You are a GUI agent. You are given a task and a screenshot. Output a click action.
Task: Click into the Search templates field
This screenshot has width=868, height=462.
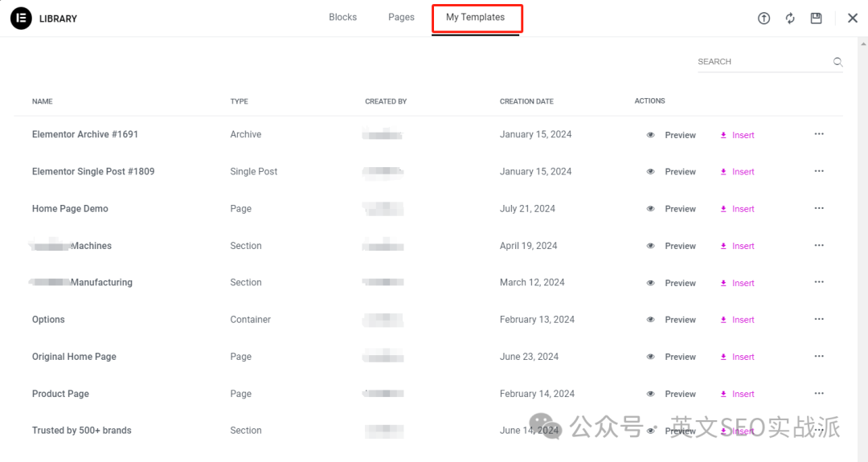[x=764, y=62]
